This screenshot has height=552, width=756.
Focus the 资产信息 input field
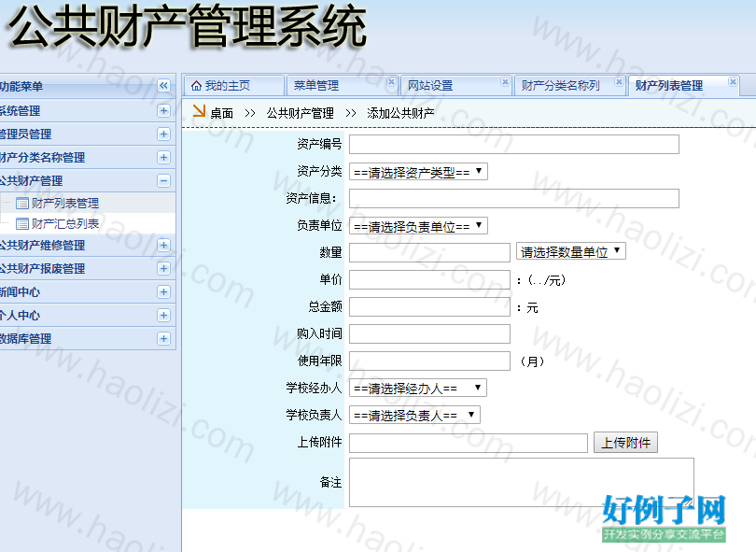(514, 198)
